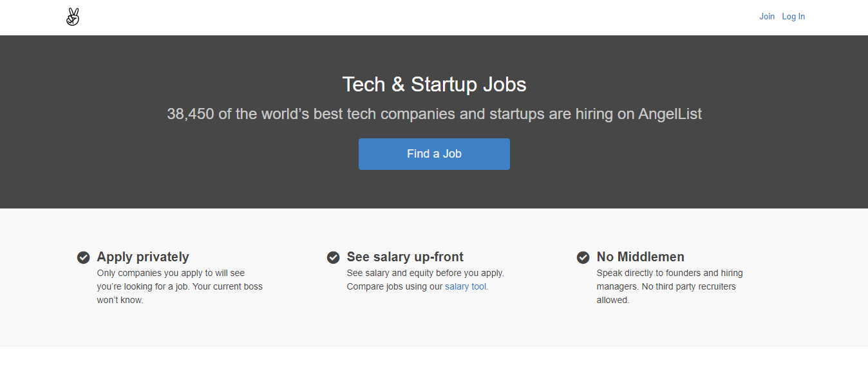
Task: Click the "managers. No third party recruiters" text
Action: click(x=666, y=286)
